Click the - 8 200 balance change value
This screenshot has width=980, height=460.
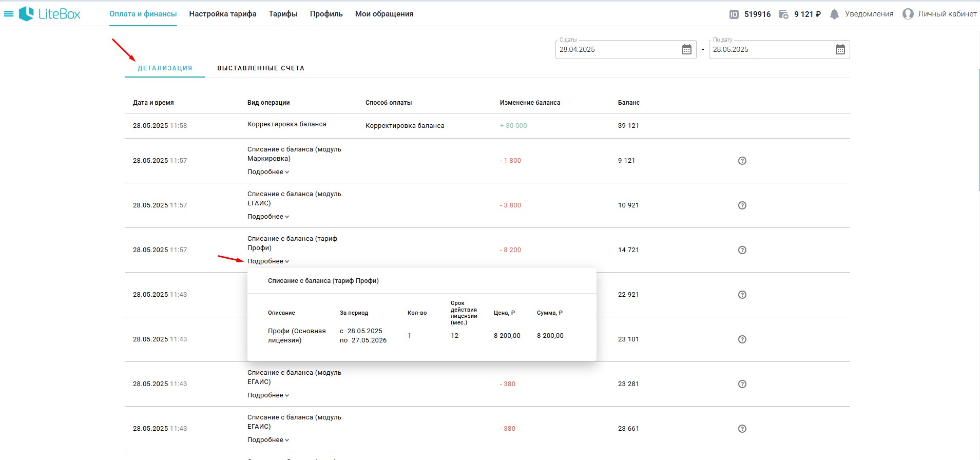click(510, 250)
